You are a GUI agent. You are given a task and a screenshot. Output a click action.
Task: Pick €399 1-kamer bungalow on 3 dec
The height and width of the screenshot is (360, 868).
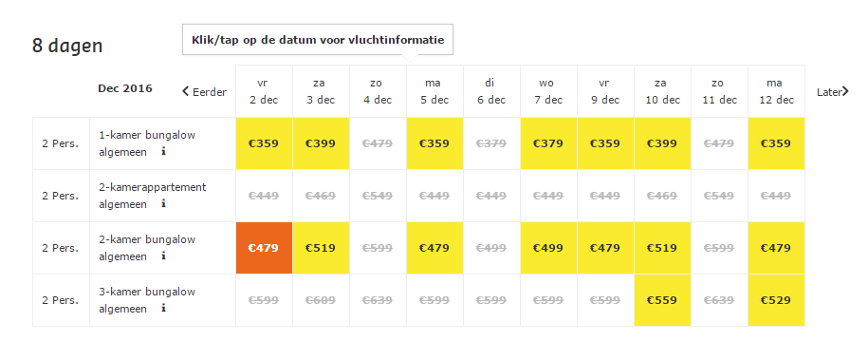tap(321, 143)
